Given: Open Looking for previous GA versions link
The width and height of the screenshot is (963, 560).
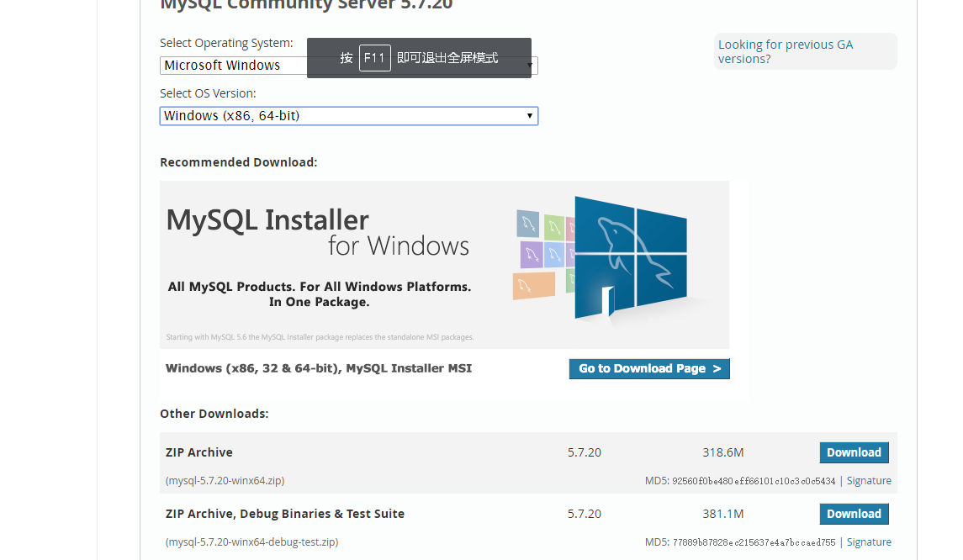Looking at the screenshot, I should [786, 51].
